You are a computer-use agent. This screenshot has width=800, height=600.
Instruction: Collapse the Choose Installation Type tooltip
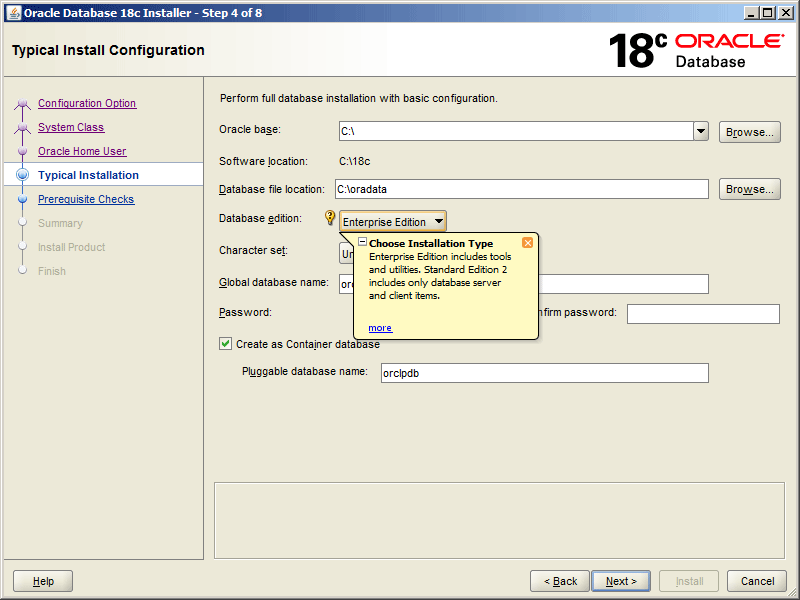pyautogui.click(x=362, y=242)
